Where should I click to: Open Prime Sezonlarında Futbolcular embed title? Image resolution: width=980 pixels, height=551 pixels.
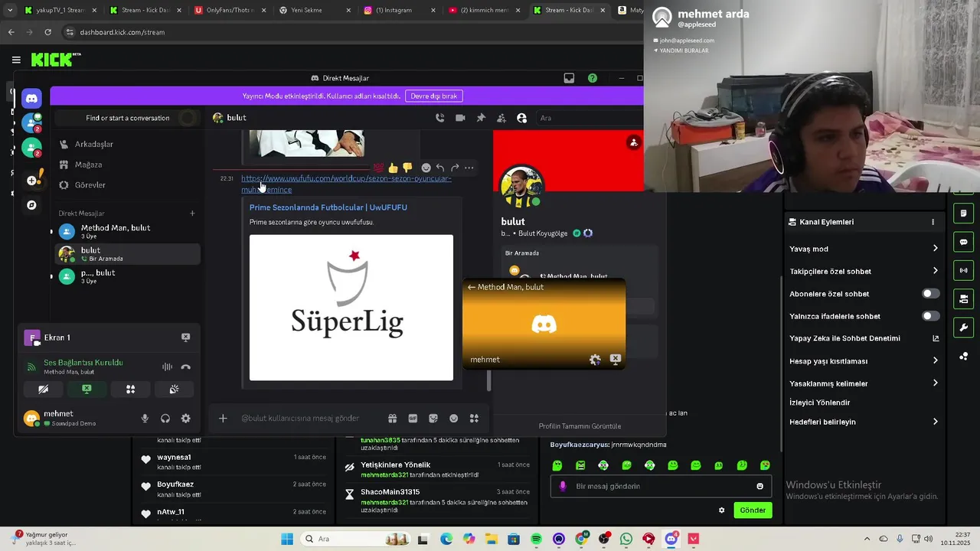[328, 207]
